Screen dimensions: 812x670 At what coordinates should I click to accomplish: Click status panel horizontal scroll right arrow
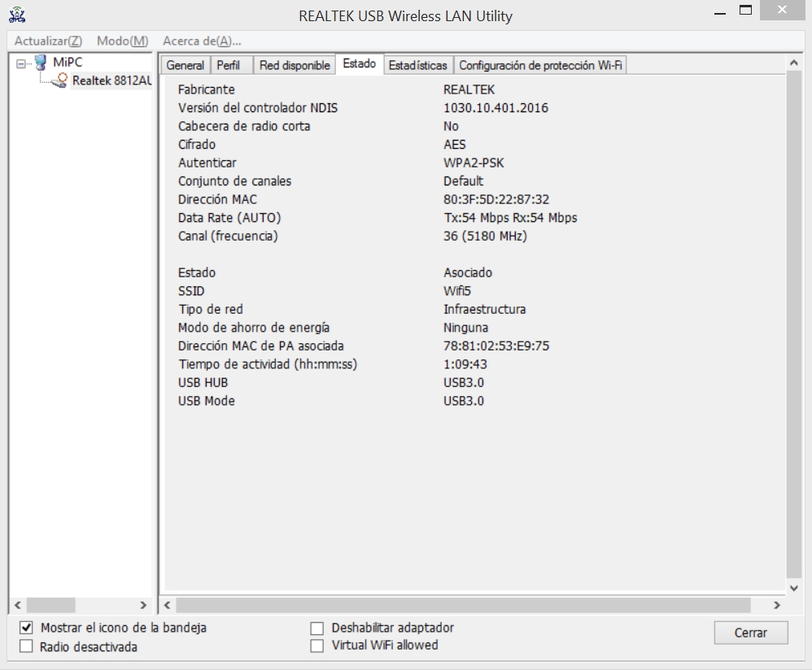(x=777, y=605)
